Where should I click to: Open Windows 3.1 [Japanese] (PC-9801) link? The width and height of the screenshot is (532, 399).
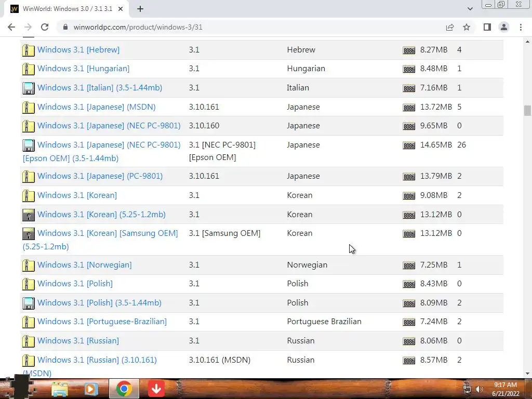100,176
